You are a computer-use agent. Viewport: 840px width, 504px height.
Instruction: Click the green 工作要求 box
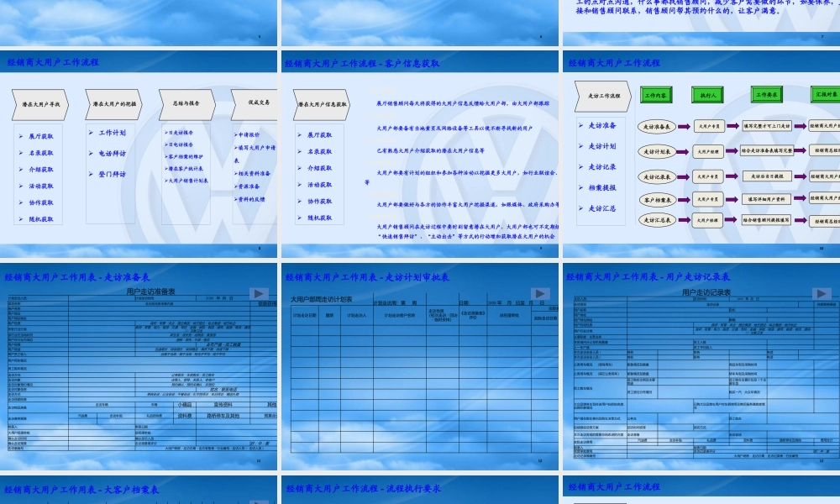(766, 94)
